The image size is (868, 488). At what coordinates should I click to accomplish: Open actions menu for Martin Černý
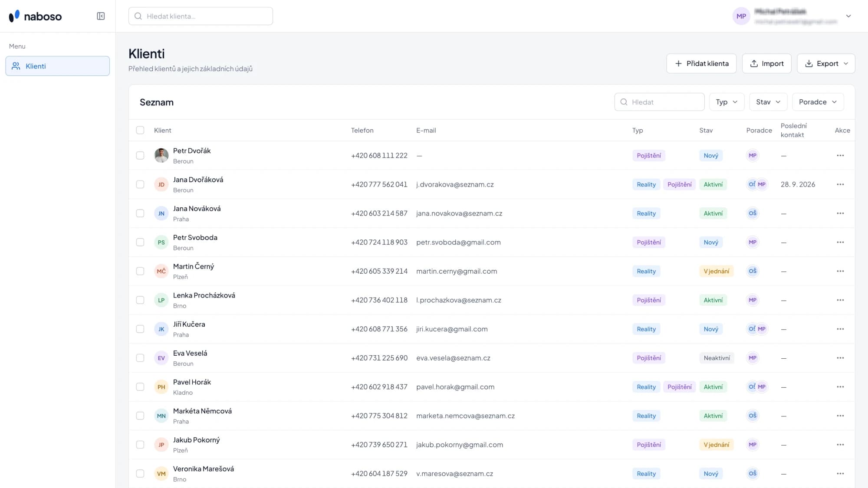[x=840, y=271]
